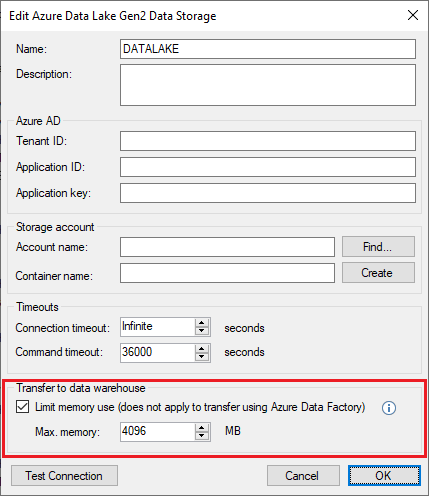
Task: Click the Find... button for account name
Action: tap(378, 247)
